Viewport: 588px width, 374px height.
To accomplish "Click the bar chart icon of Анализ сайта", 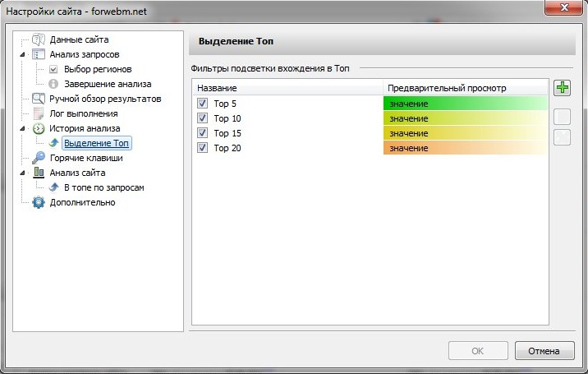I will (x=39, y=173).
